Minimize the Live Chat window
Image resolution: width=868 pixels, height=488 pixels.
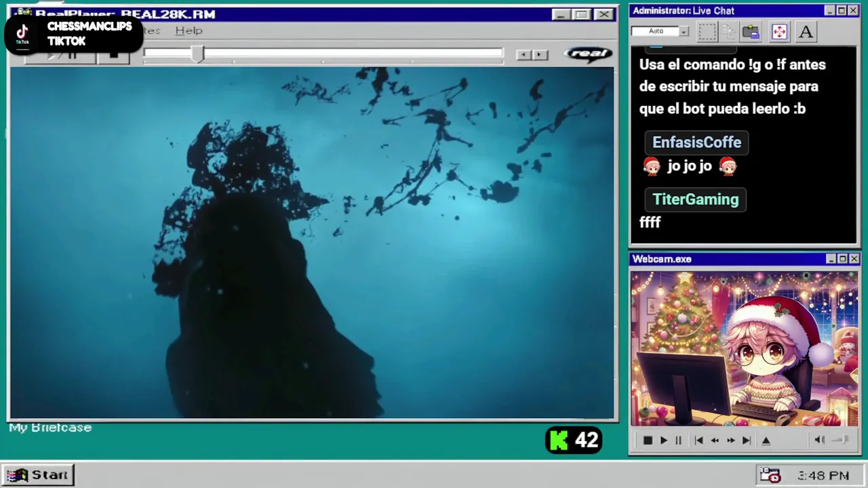829,11
